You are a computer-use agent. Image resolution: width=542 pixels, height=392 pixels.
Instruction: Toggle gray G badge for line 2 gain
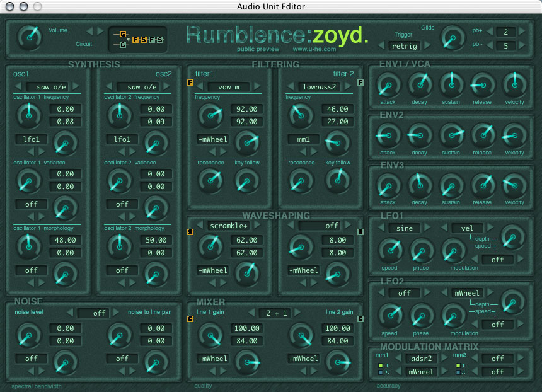[x=360, y=319]
